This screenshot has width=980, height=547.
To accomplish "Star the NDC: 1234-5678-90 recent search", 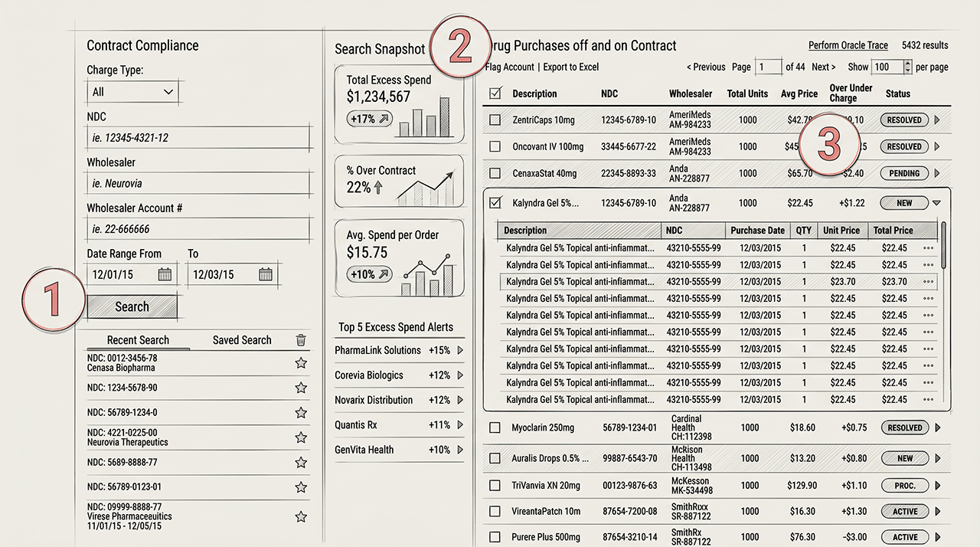I will click(301, 388).
